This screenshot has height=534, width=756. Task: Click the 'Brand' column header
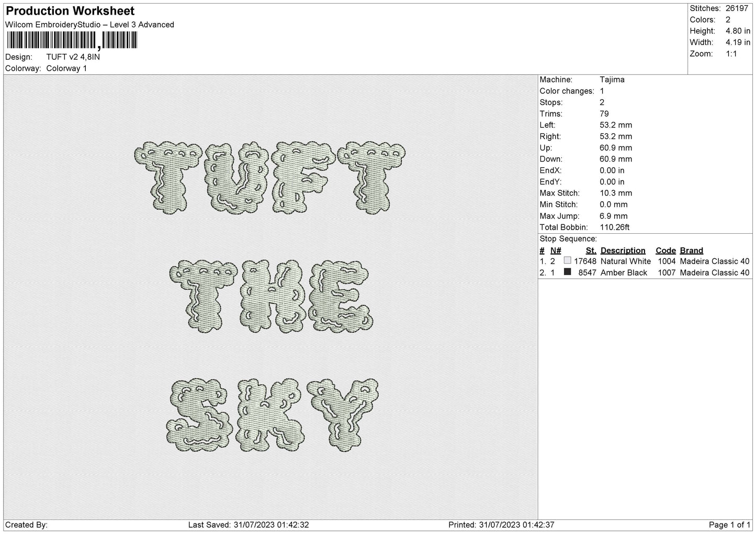coord(692,251)
